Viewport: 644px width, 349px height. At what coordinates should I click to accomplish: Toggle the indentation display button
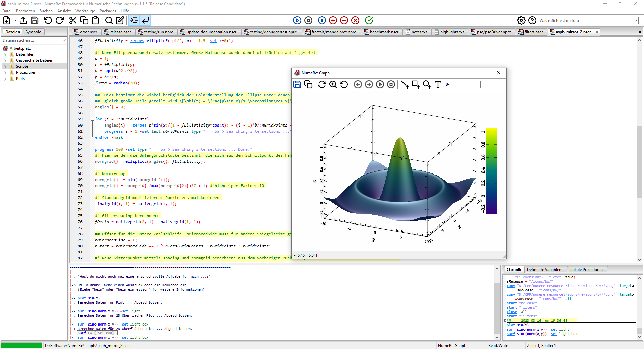click(134, 20)
